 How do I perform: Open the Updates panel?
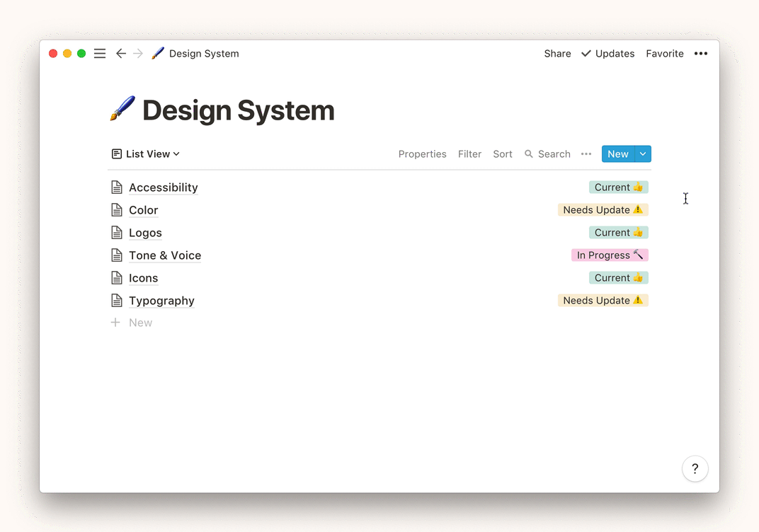607,54
